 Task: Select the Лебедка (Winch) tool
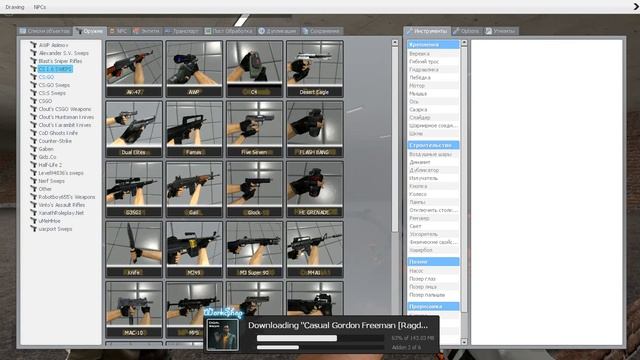tap(433, 78)
